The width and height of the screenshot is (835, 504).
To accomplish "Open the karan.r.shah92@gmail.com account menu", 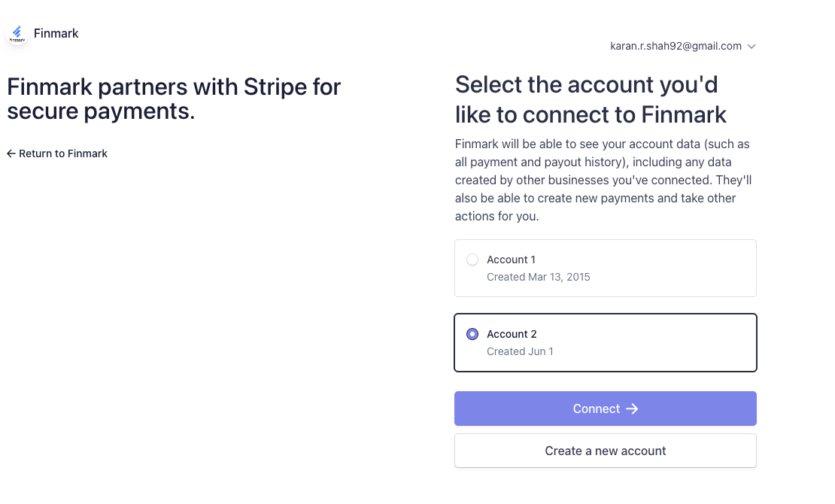I will pyautogui.click(x=676, y=46).
